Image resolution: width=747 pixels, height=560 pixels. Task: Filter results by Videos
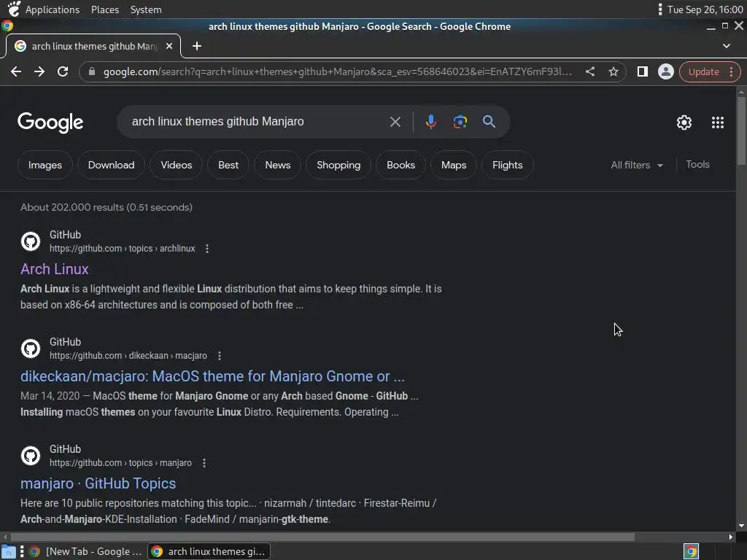[x=177, y=165]
